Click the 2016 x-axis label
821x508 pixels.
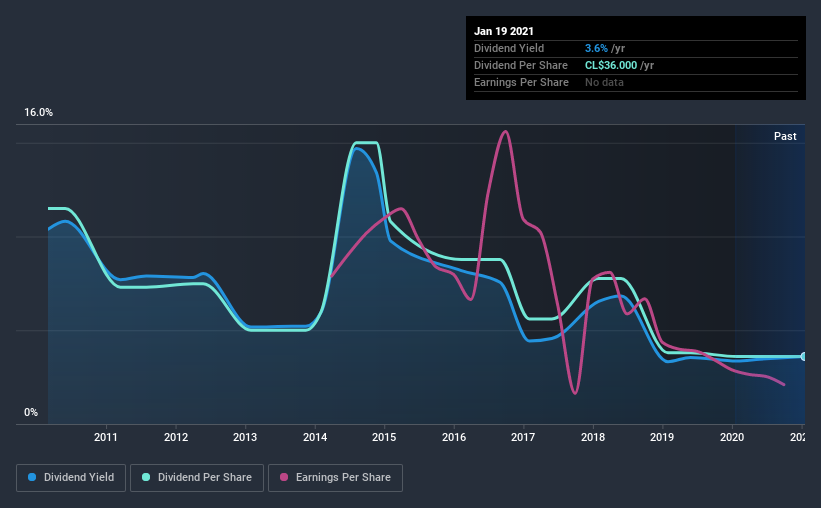point(454,437)
